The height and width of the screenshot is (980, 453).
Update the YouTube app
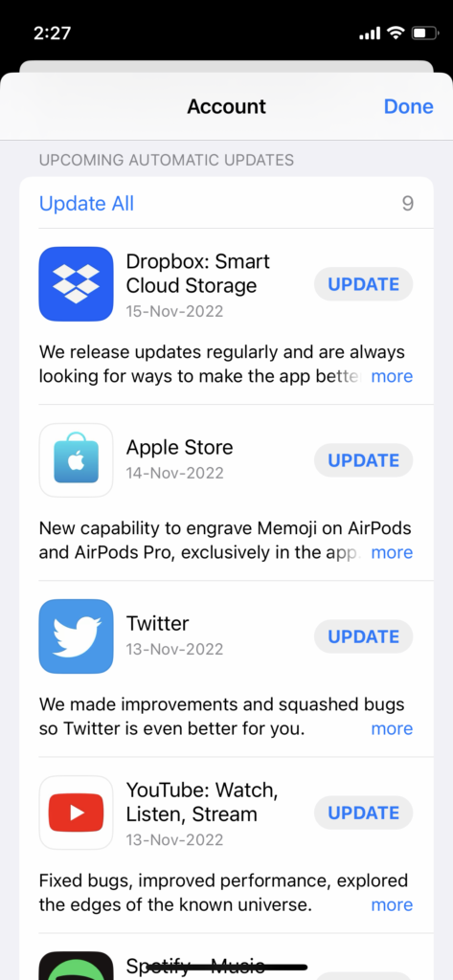364,813
